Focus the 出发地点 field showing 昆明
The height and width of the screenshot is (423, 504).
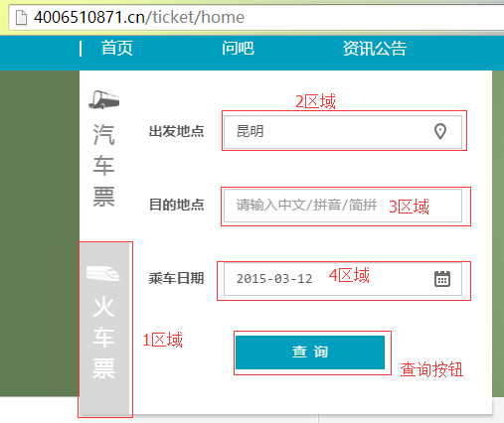(343, 132)
